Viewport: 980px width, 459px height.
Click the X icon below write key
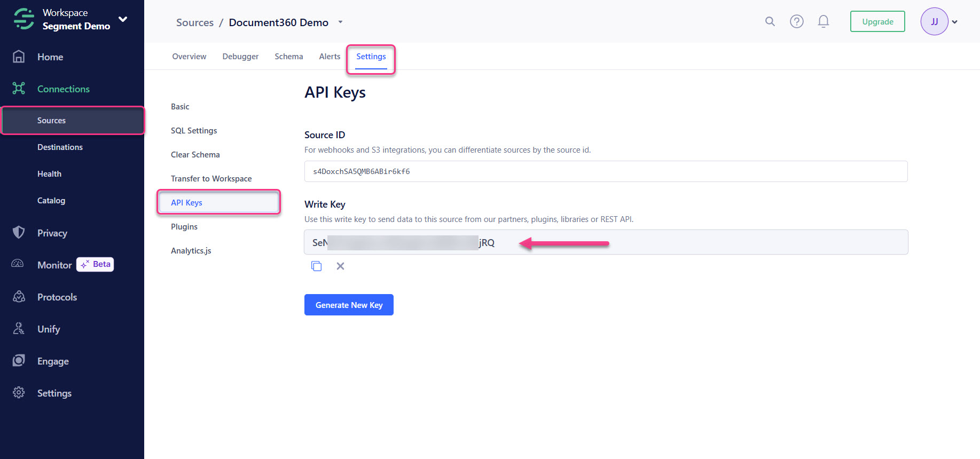(340, 266)
